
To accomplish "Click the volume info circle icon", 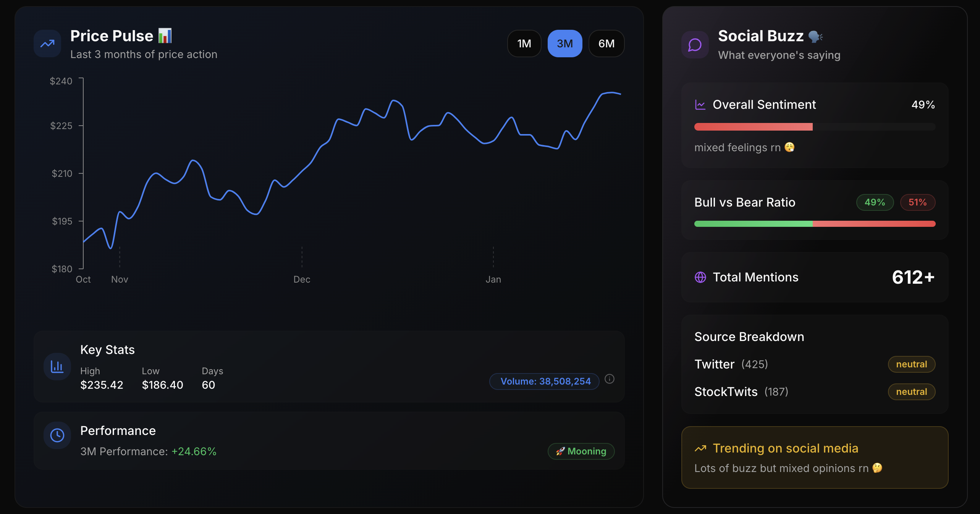I will coord(610,379).
